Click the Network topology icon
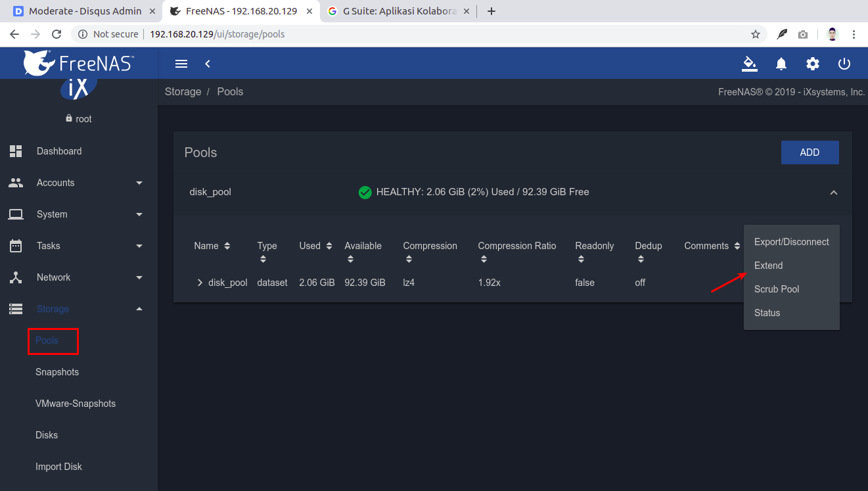Screen dimensions: 868x491 click(16, 277)
